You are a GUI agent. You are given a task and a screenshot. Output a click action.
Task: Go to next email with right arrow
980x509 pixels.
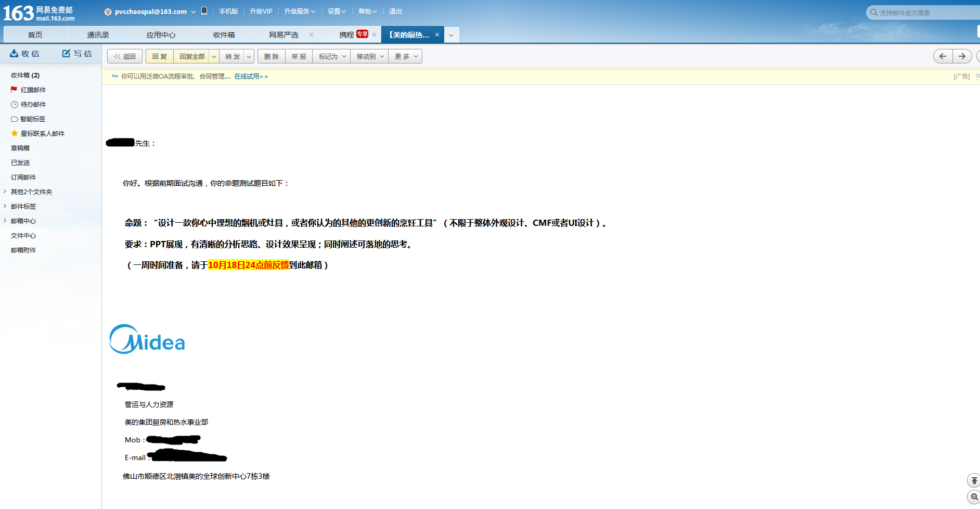point(962,56)
